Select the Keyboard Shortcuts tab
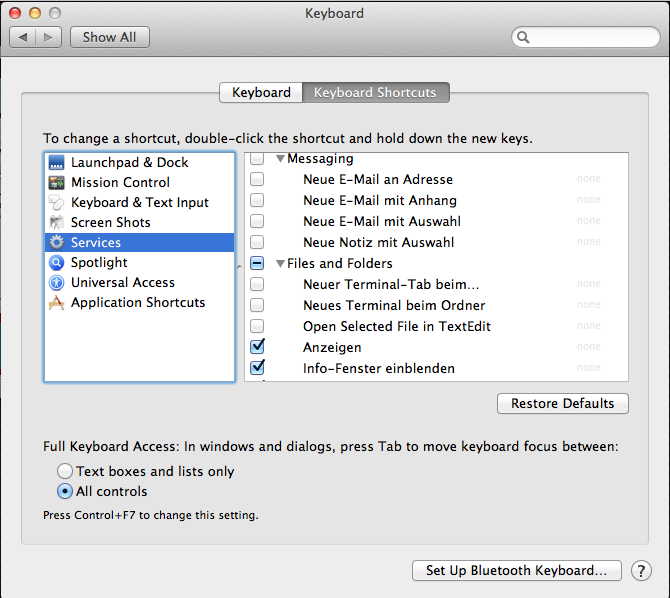Image resolution: width=670 pixels, height=598 pixels. pyautogui.click(x=375, y=92)
